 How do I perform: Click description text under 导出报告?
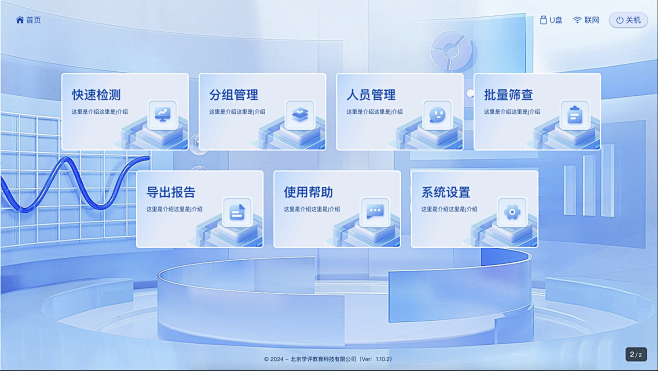[x=175, y=209]
